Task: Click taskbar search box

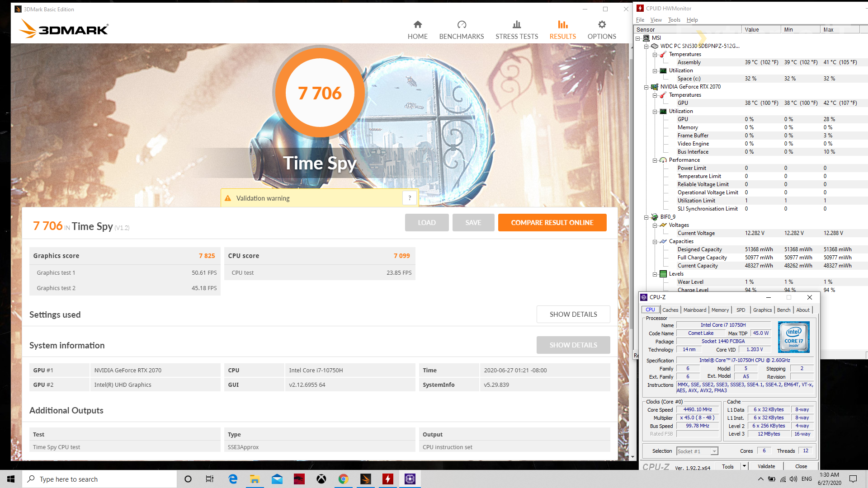Action: pyautogui.click(x=99, y=479)
